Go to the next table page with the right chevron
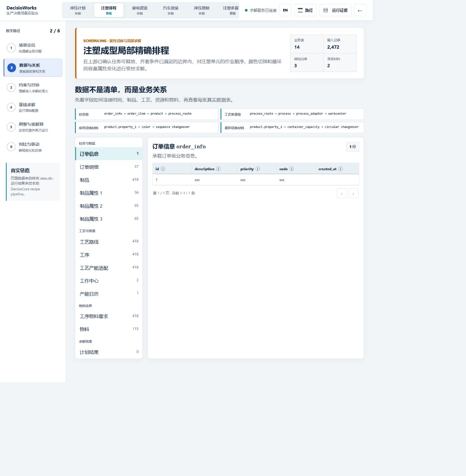The image size is (466, 476). click(x=353, y=193)
